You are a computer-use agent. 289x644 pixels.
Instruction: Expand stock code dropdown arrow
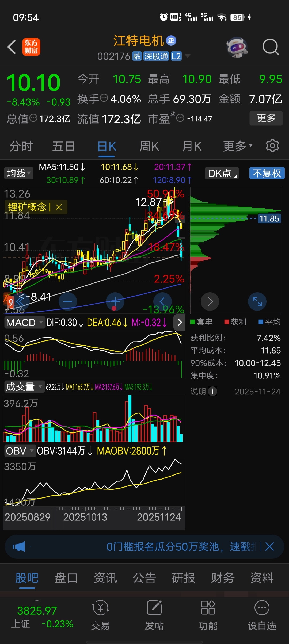click(x=188, y=56)
